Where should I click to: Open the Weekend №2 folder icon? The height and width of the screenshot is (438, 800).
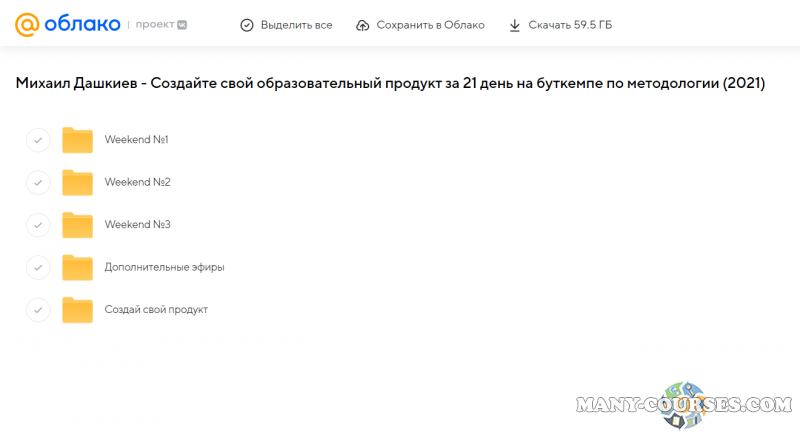[77, 182]
